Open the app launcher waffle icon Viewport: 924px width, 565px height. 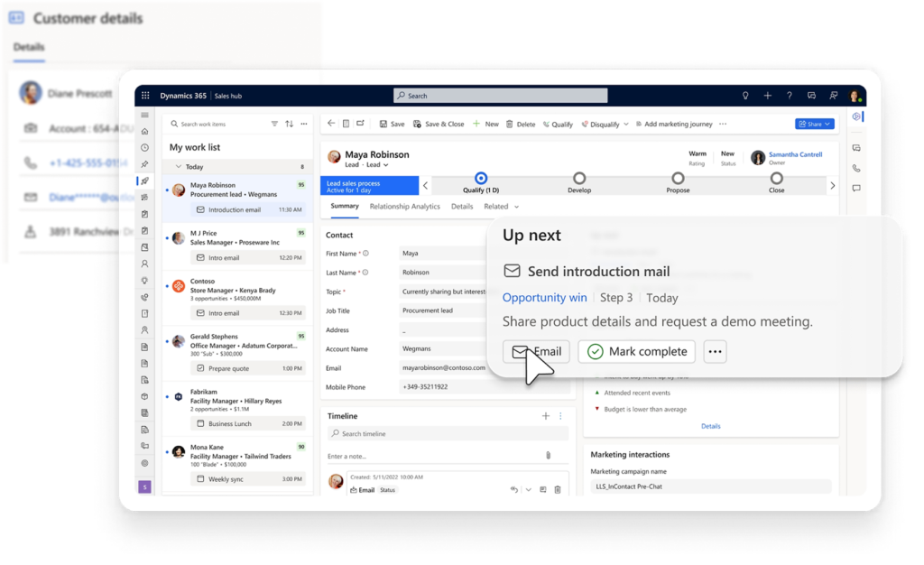point(145,96)
